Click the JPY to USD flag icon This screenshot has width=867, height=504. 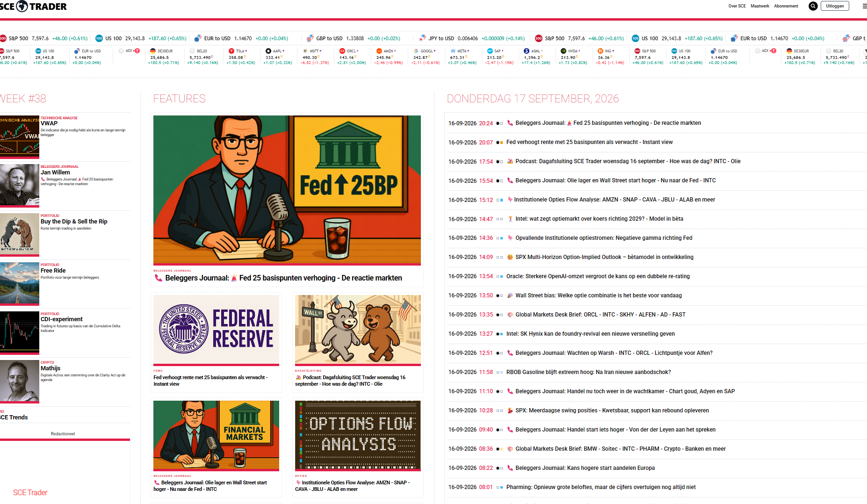[x=423, y=38]
